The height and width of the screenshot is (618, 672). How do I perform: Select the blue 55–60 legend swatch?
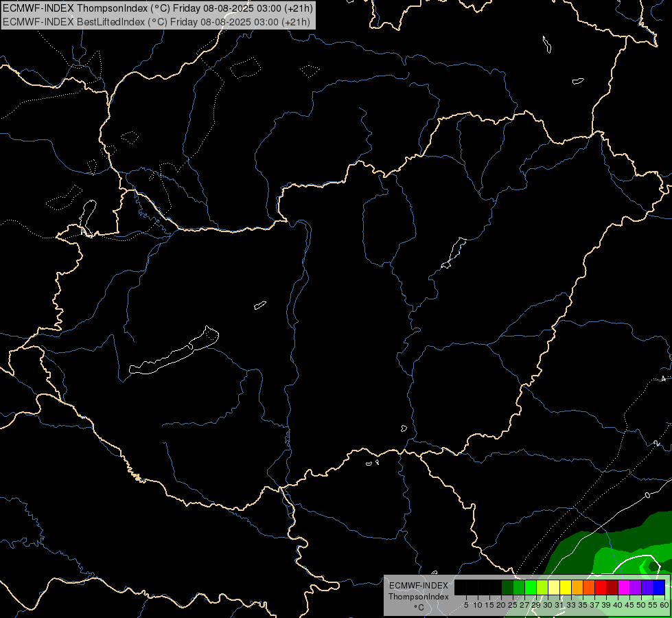click(x=659, y=588)
